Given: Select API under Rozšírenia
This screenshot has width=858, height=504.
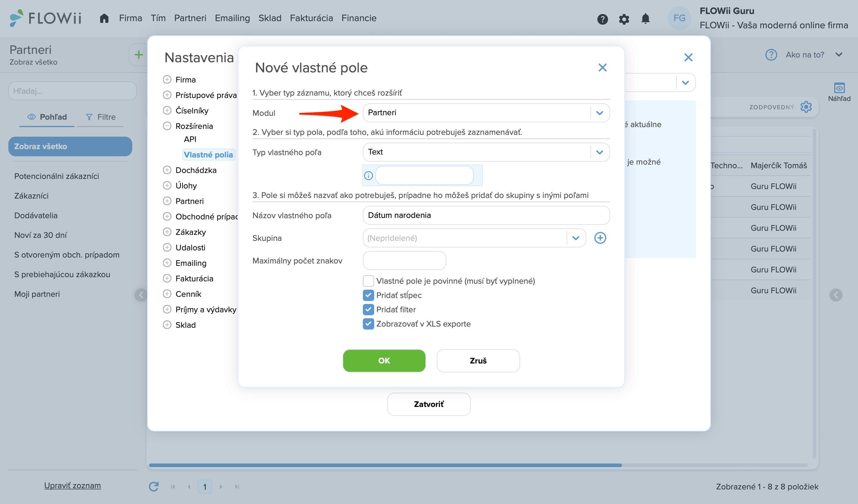Looking at the screenshot, I should [190, 139].
